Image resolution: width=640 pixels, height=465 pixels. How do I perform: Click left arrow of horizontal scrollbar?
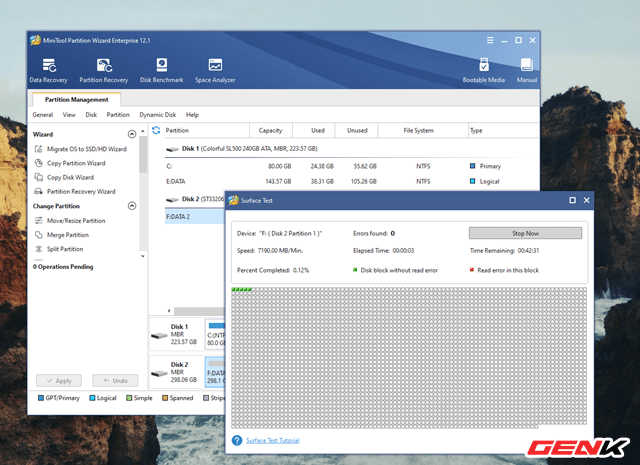(169, 311)
